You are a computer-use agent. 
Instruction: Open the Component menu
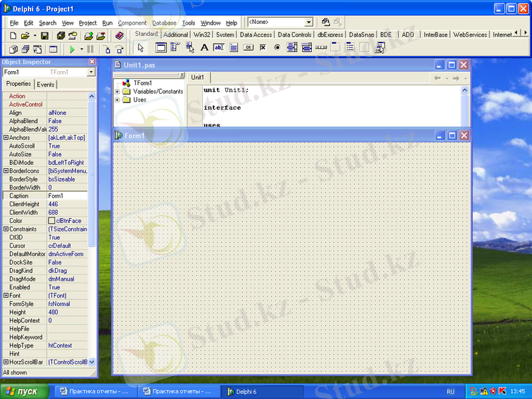[132, 23]
